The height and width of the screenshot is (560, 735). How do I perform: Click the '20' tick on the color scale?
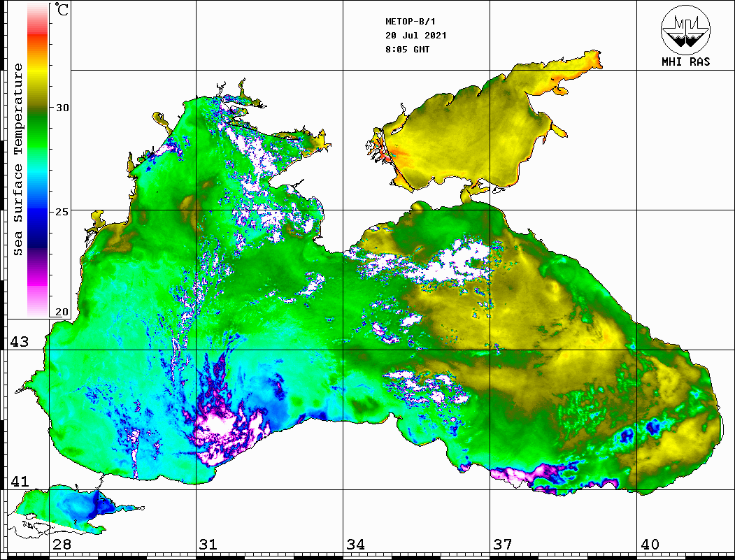(x=62, y=312)
